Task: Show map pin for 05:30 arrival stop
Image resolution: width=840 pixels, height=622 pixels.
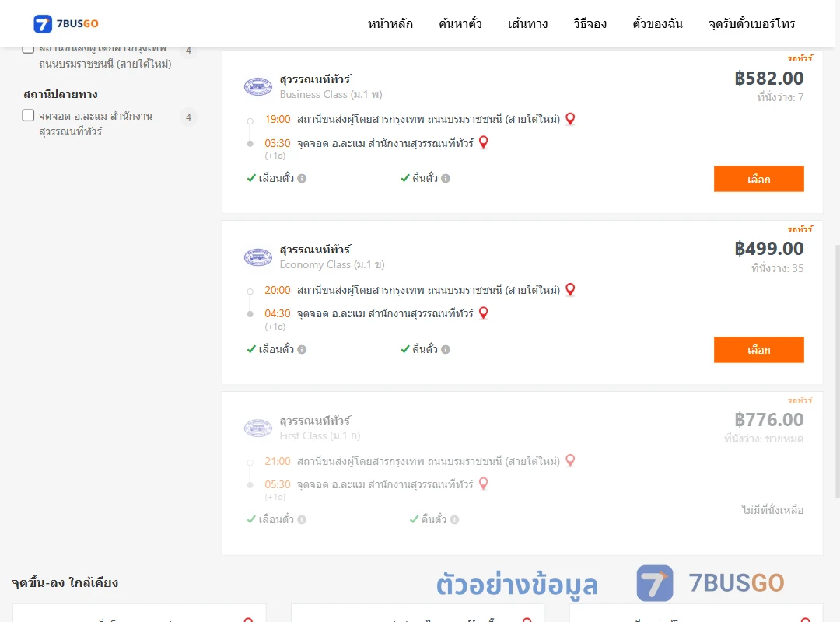Action: [483, 484]
